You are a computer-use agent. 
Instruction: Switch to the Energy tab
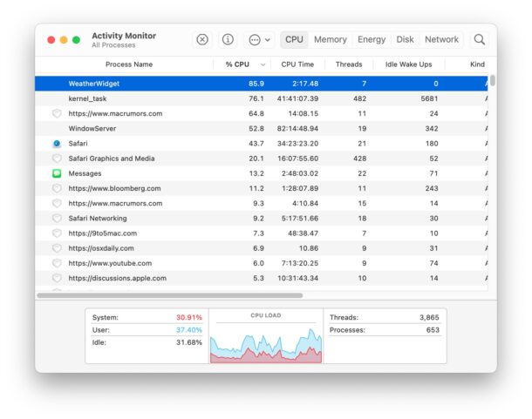(372, 39)
